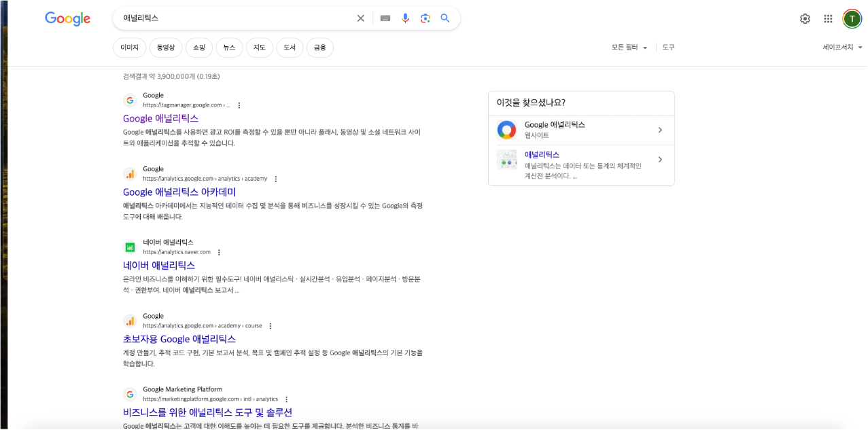Switch to the 이미지 tab
868x430 pixels.
(x=129, y=48)
